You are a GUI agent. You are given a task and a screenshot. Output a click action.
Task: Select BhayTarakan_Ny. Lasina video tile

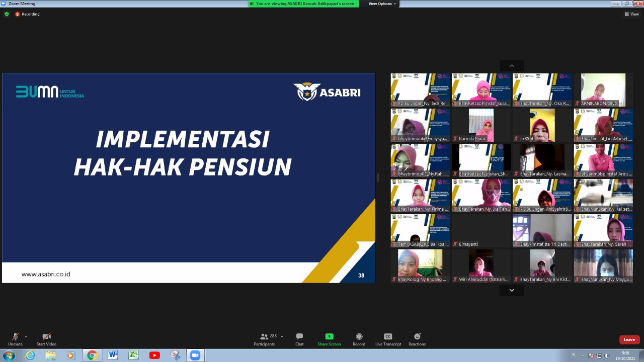pyautogui.click(x=542, y=160)
